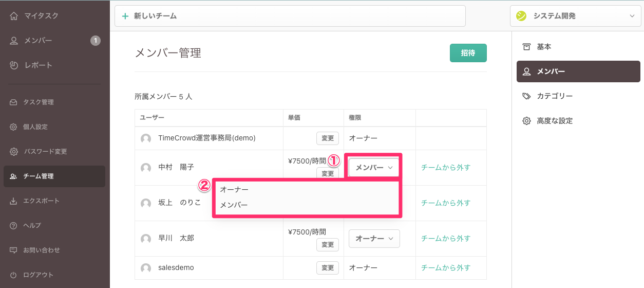
Task: Switch to the 基本 settings tab
Action: 544,47
